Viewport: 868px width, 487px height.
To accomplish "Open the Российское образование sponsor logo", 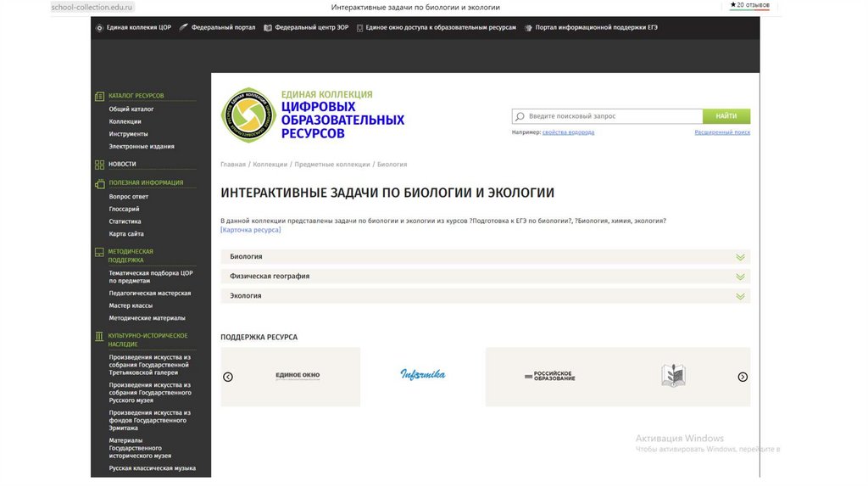I will click(549, 376).
